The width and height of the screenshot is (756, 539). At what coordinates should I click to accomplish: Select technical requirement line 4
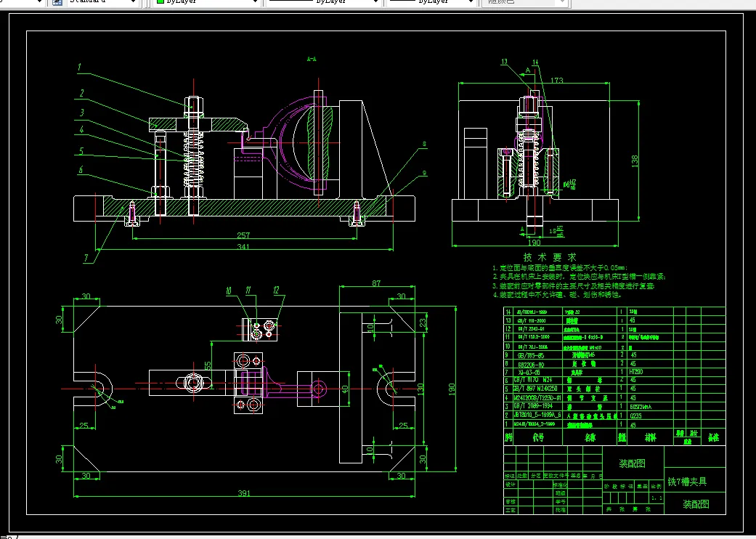(x=556, y=295)
